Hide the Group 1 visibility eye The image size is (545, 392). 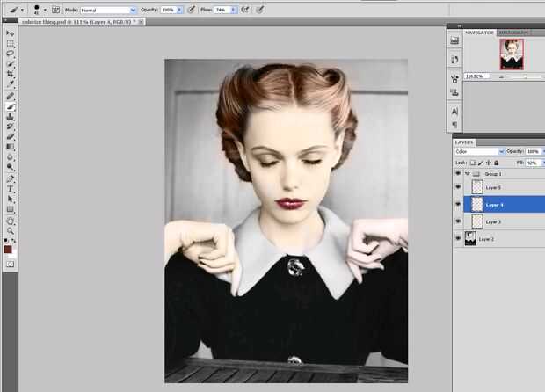458,173
